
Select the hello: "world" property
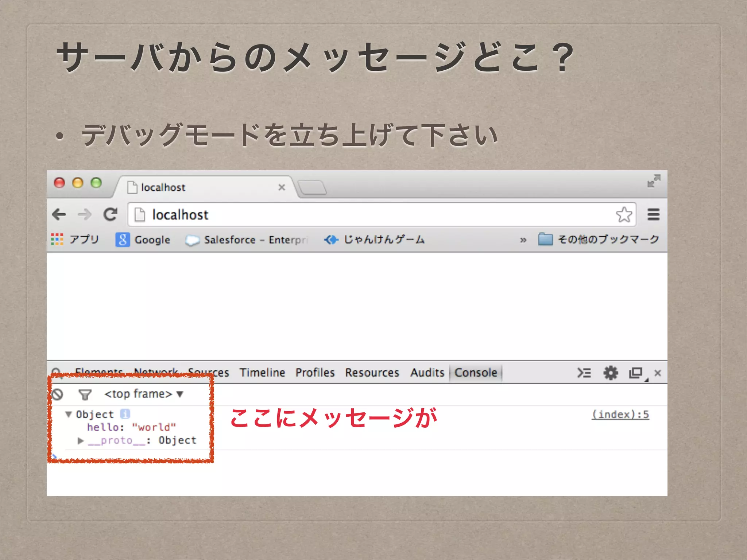132,427
